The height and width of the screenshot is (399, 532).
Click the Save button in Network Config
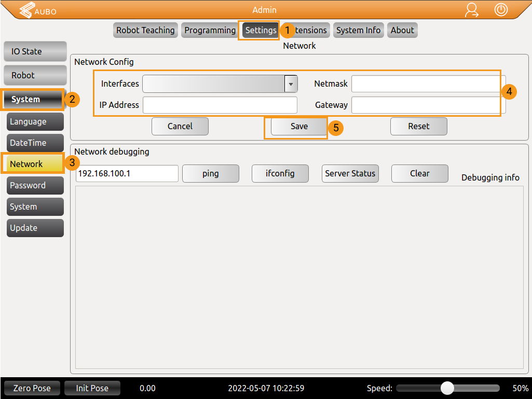[x=298, y=126]
